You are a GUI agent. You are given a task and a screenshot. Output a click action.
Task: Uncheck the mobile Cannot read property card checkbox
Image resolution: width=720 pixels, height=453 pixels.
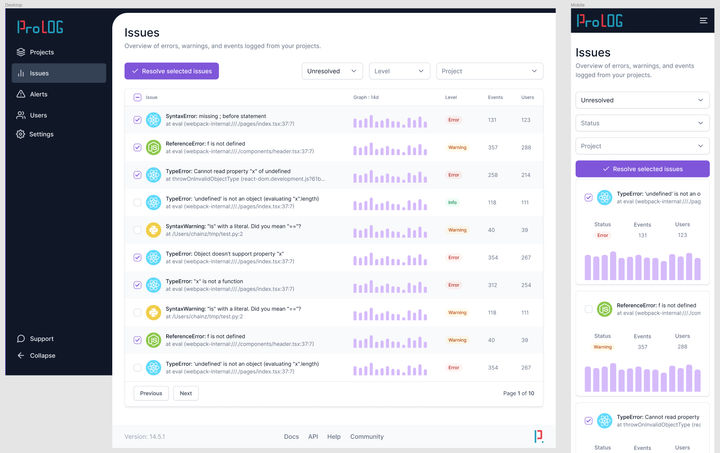click(x=588, y=420)
